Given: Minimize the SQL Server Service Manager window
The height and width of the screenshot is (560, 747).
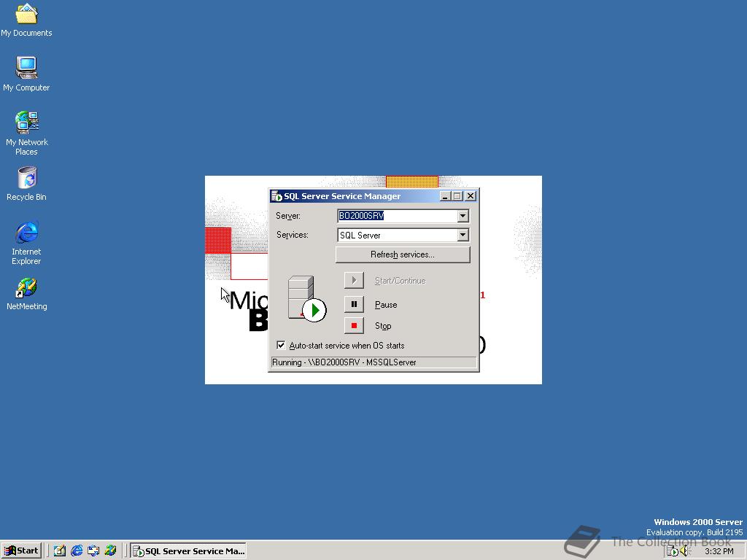Looking at the screenshot, I should coord(445,196).
